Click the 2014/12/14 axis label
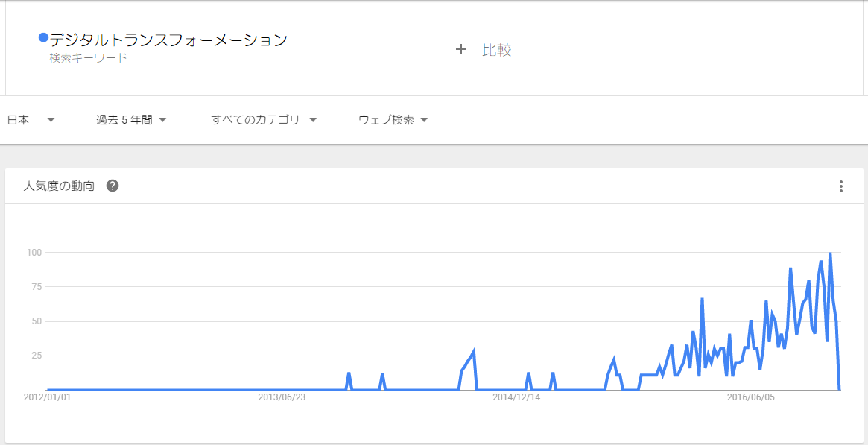Viewport: 868px width, 445px height. (515, 397)
